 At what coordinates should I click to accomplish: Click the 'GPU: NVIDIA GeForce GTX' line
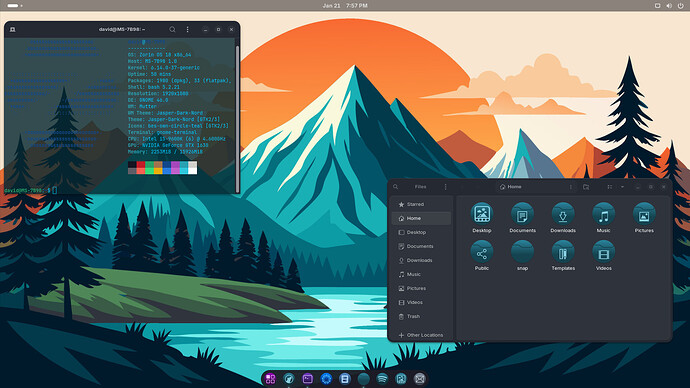168,145
